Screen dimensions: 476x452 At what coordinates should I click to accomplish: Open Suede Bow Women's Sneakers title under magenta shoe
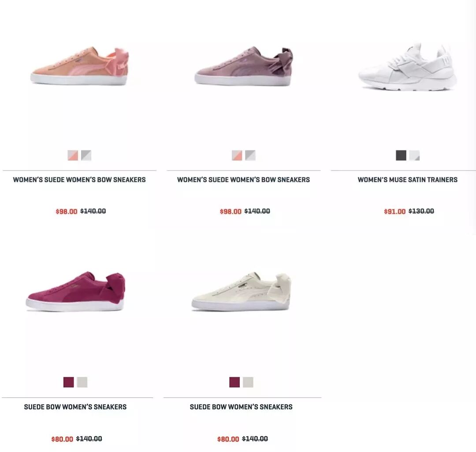[75, 407]
